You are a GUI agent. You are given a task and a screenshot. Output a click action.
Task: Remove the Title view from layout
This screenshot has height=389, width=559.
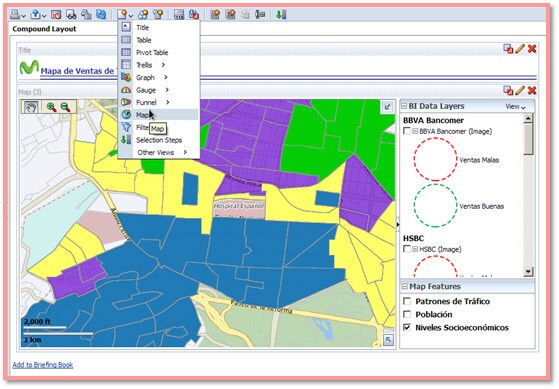[x=532, y=49]
